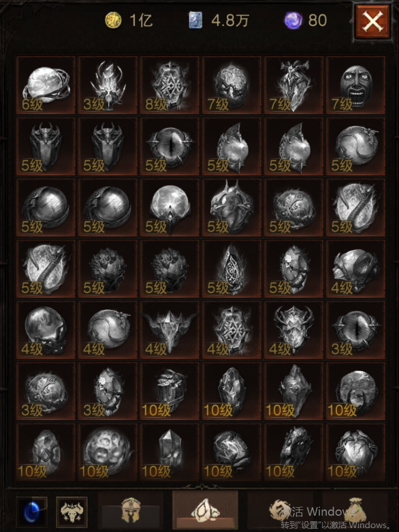Choose the level 3 crystal crown gem
Viewport: 399px width, 532px height.
click(108, 85)
